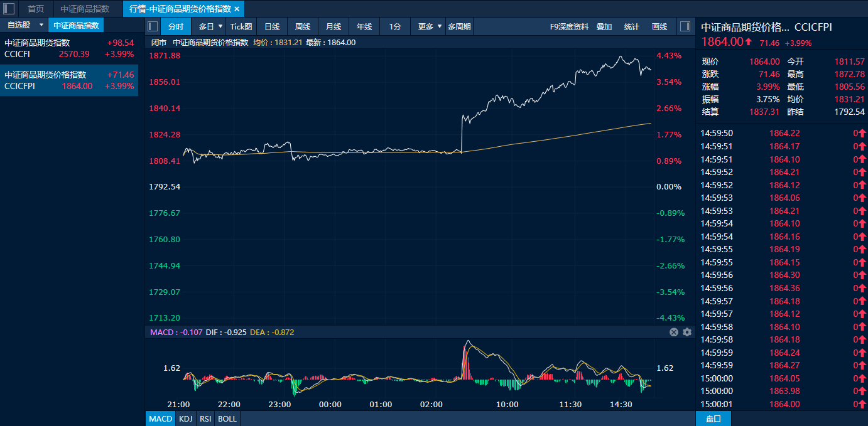
Task: Toggle the right quote panel icon
Action: point(685,26)
